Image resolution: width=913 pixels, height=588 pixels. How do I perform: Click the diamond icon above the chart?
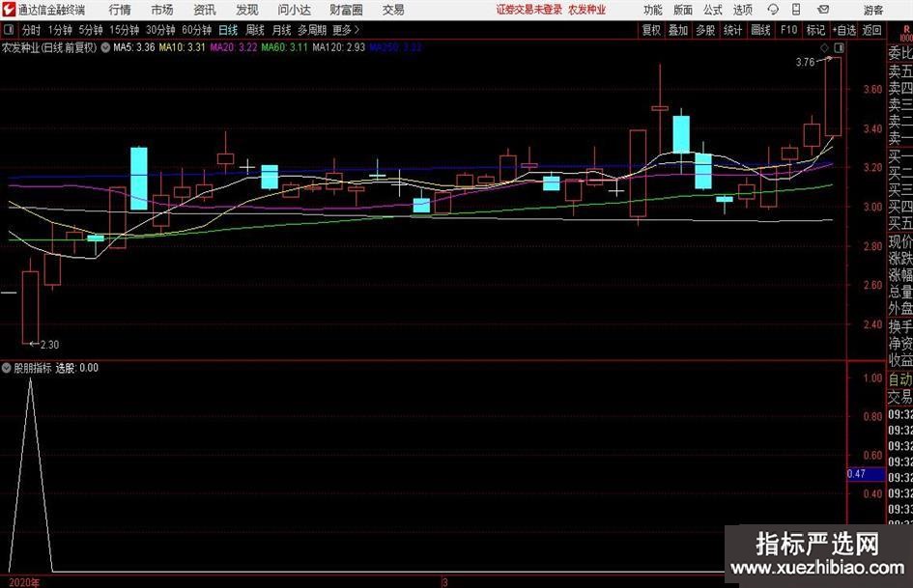(x=824, y=47)
